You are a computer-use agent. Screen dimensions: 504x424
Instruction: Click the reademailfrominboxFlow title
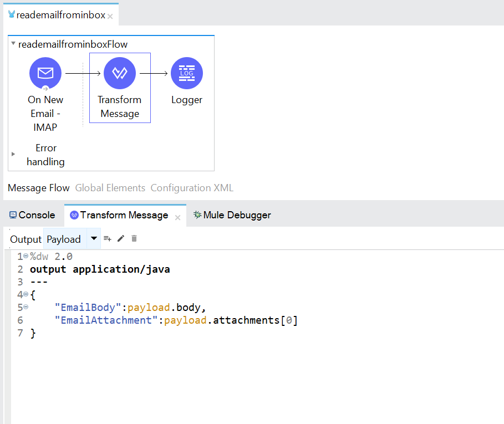click(73, 44)
